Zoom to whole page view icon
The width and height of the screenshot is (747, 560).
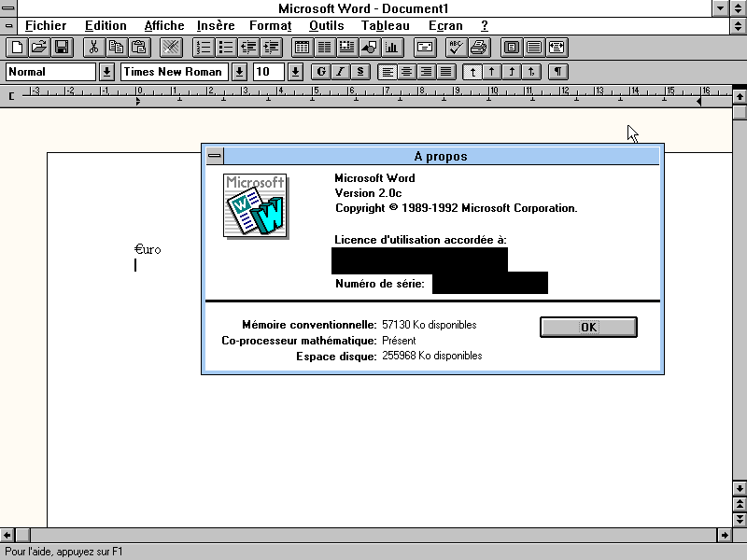[x=512, y=48]
